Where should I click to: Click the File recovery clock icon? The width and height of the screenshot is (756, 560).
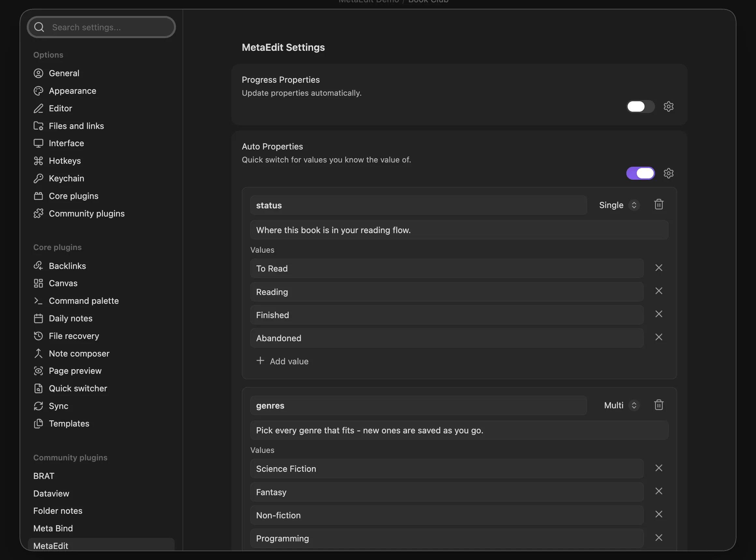[38, 336]
